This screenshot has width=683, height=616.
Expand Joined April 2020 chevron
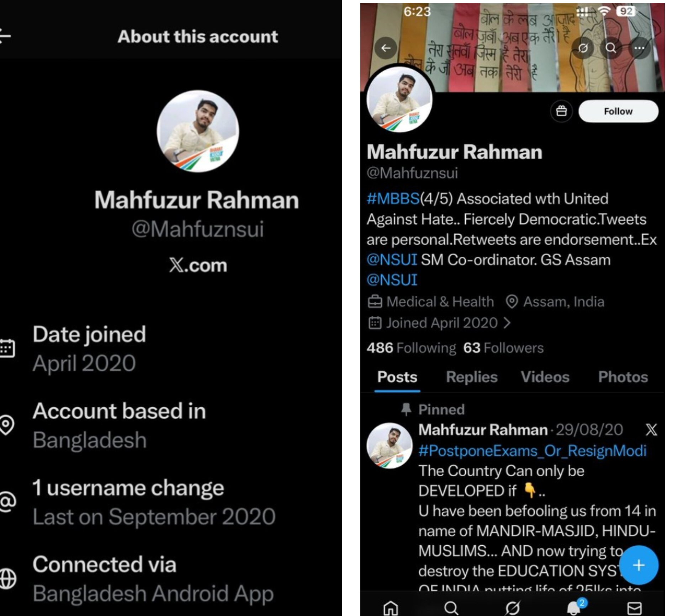[508, 323]
